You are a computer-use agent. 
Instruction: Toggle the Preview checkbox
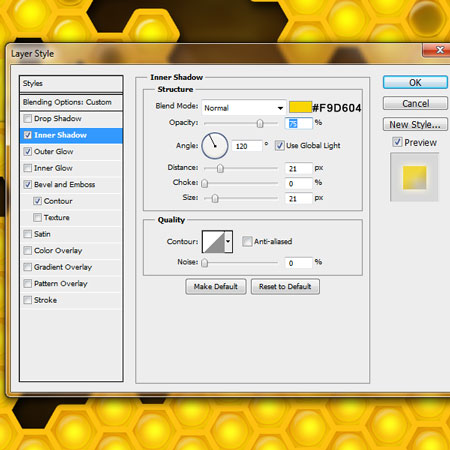point(397,142)
